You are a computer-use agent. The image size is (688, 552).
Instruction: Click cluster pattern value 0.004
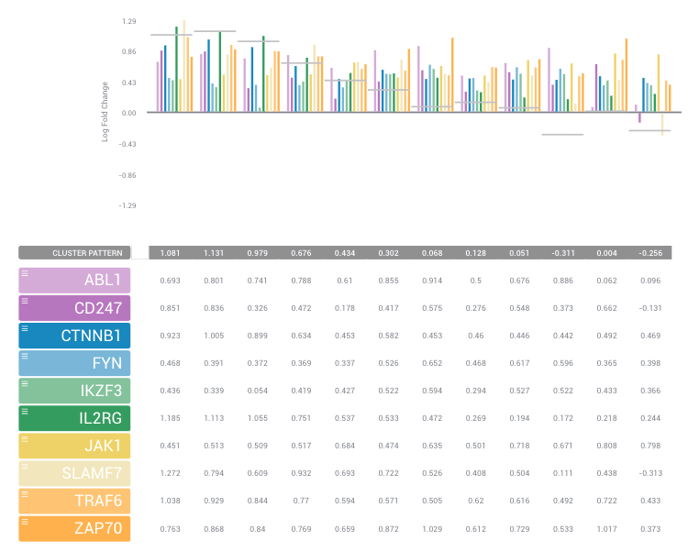607,253
